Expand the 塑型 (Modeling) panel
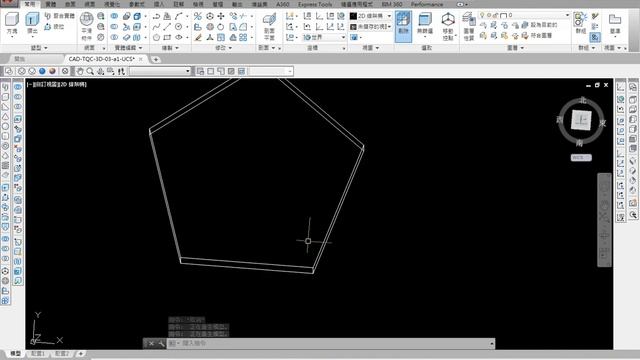This screenshot has height=360, width=640. [39, 48]
